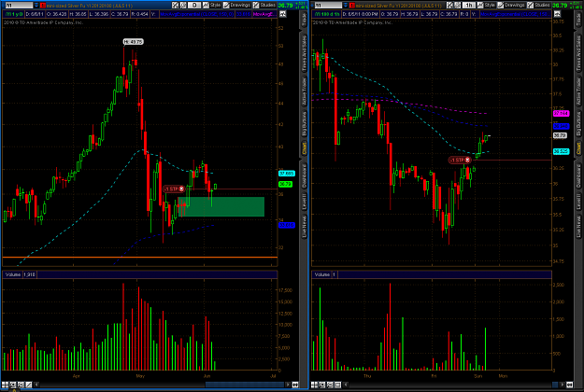Click expand-arrows icon at bottom right of left chart
Viewport: 584px width, 392px height.
(x=295, y=385)
